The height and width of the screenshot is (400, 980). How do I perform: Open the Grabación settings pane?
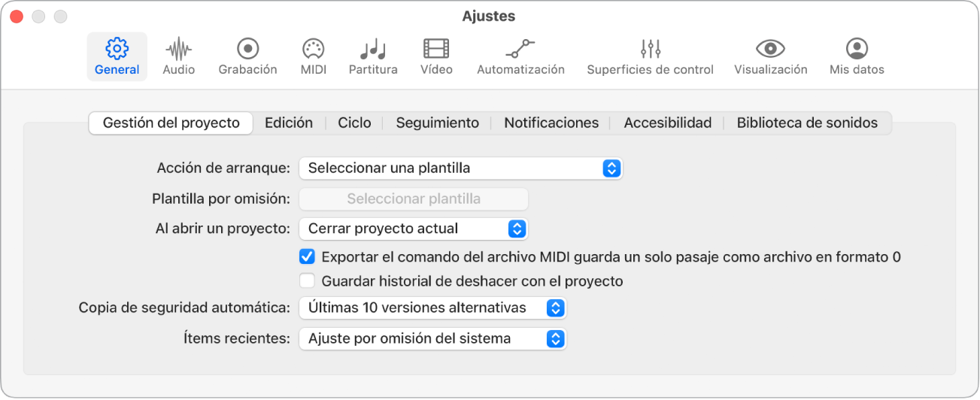pyautogui.click(x=247, y=56)
